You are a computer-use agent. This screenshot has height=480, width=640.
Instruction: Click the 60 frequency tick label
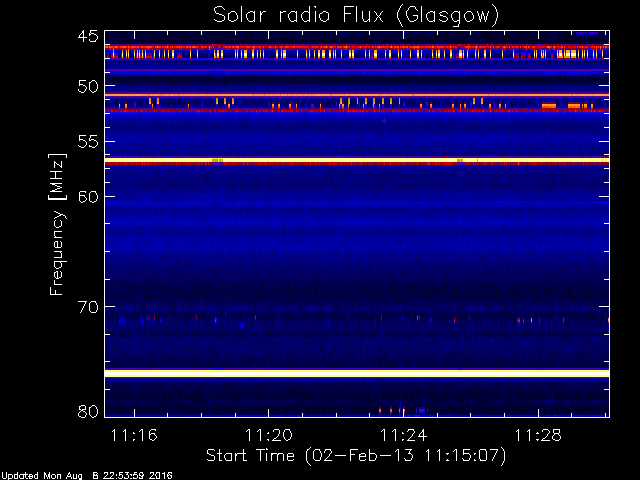(x=88, y=197)
